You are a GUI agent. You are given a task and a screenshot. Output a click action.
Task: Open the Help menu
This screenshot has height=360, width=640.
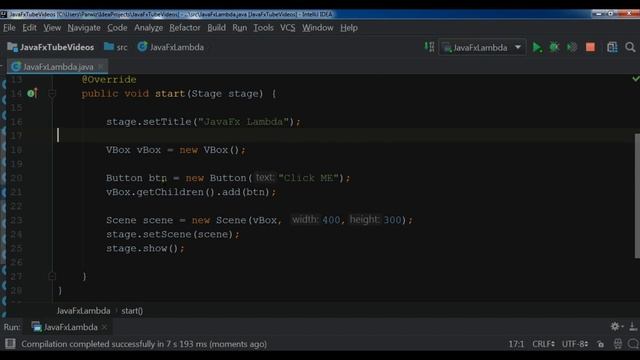[x=349, y=28]
